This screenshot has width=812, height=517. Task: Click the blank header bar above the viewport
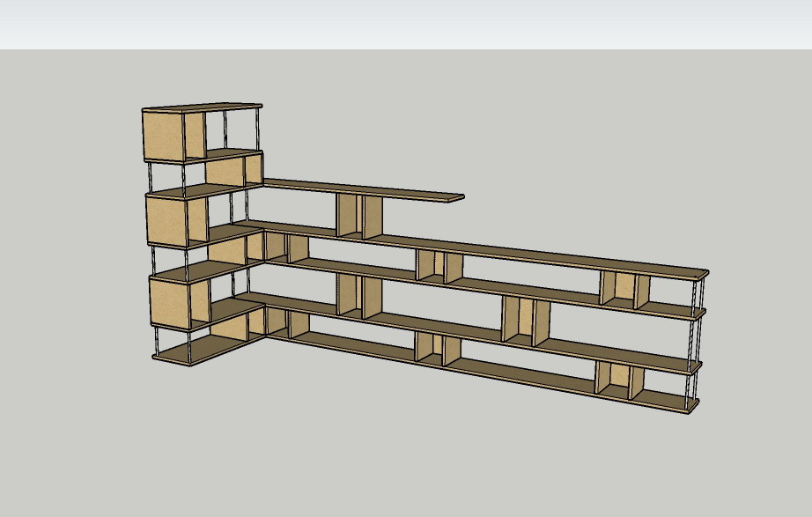pos(405,24)
